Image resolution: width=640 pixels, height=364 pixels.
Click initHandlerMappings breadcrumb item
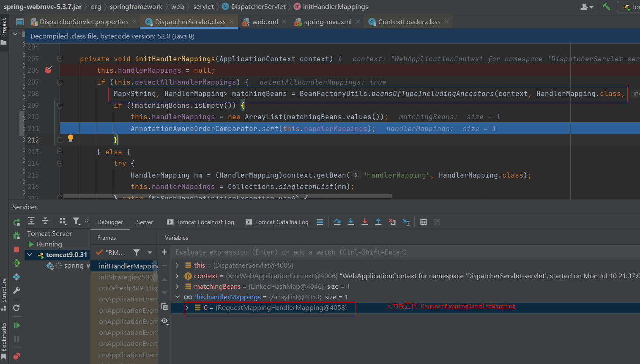(331, 6)
